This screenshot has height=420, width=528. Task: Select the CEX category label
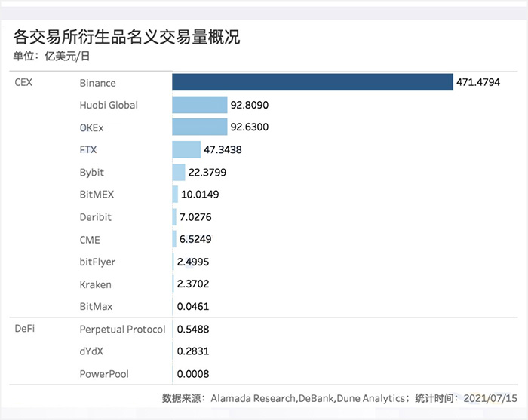[23, 82]
